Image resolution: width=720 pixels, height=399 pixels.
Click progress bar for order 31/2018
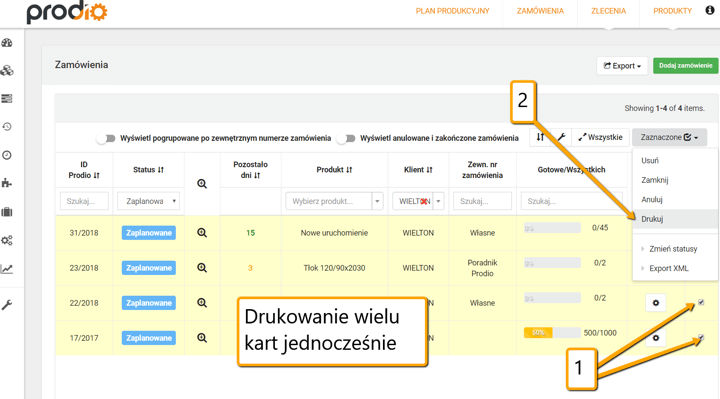[x=552, y=228]
